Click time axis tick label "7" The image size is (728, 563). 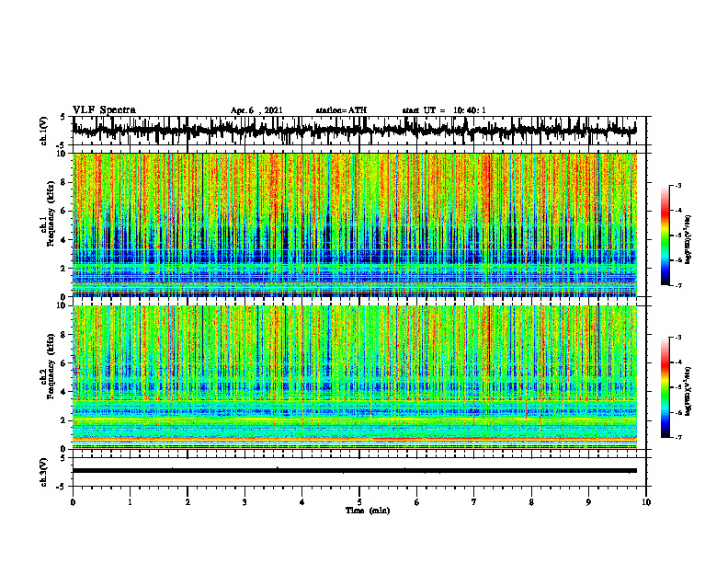coord(474,502)
